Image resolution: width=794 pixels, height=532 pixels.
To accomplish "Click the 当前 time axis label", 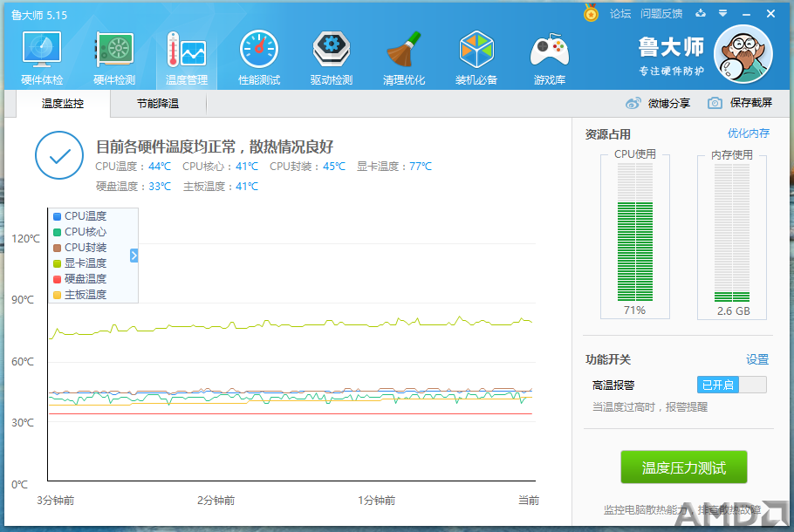I will click(x=529, y=501).
